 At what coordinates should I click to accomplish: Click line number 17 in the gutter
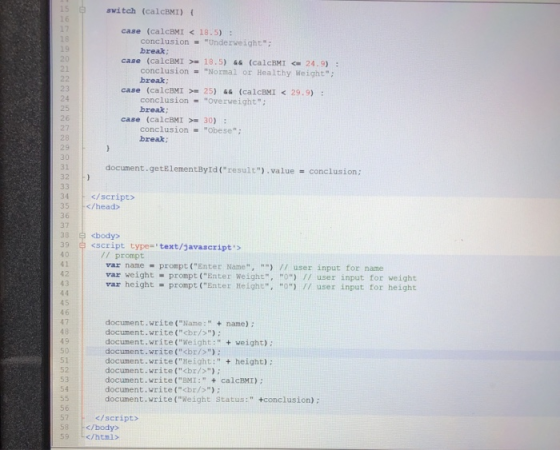tap(65, 29)
